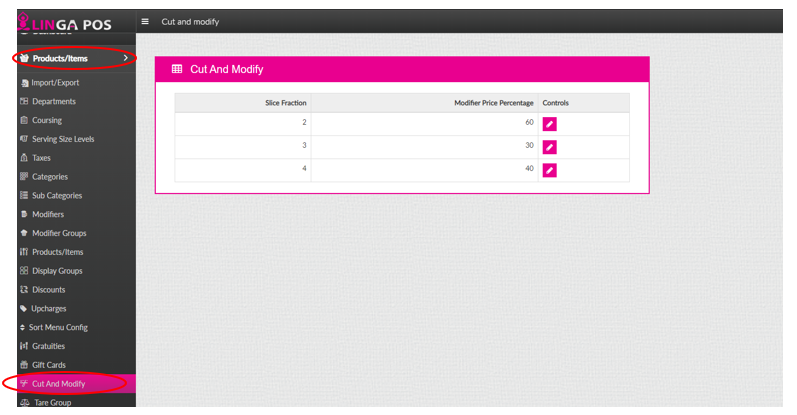
Task: Click the Import/Export sidebar icon
Action: pyautogui.click(x=24, y=82)
